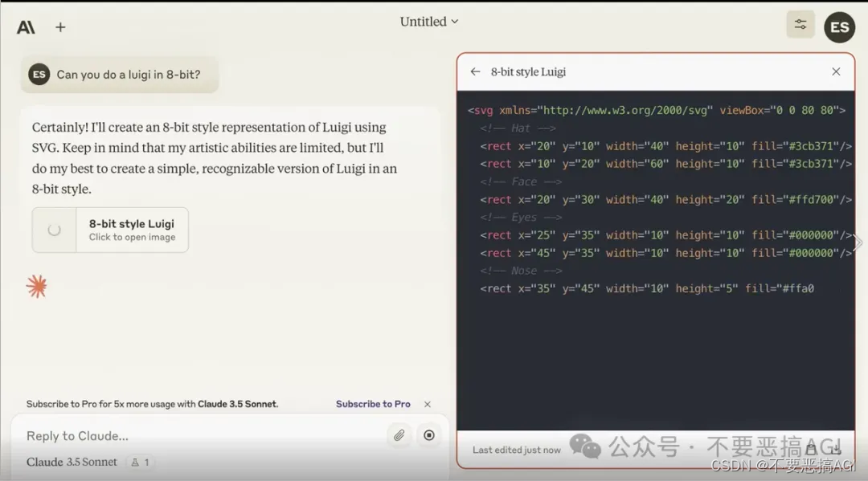
Task: Click the Nose comment line in code
Action: click(x=521, y=271)
